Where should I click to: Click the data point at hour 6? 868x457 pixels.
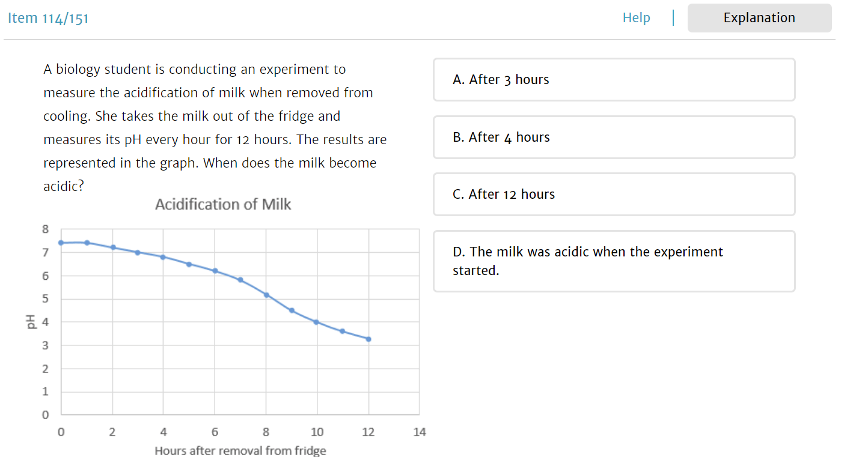[215, 271]
